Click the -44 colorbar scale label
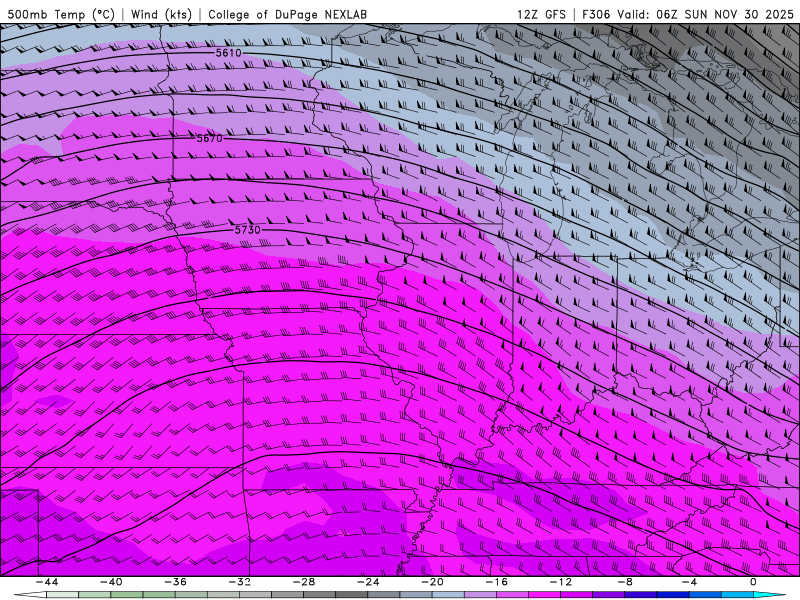Screen dimensions: 800x600 point(47,582)
